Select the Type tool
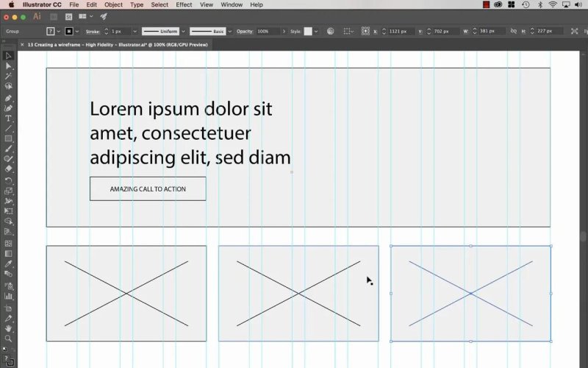 8,118
